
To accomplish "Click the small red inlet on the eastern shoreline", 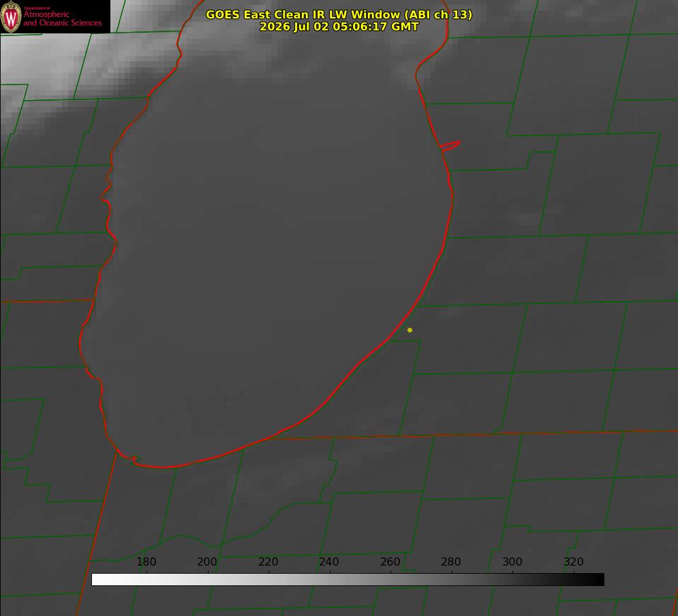I will click(x=450, y=146).
